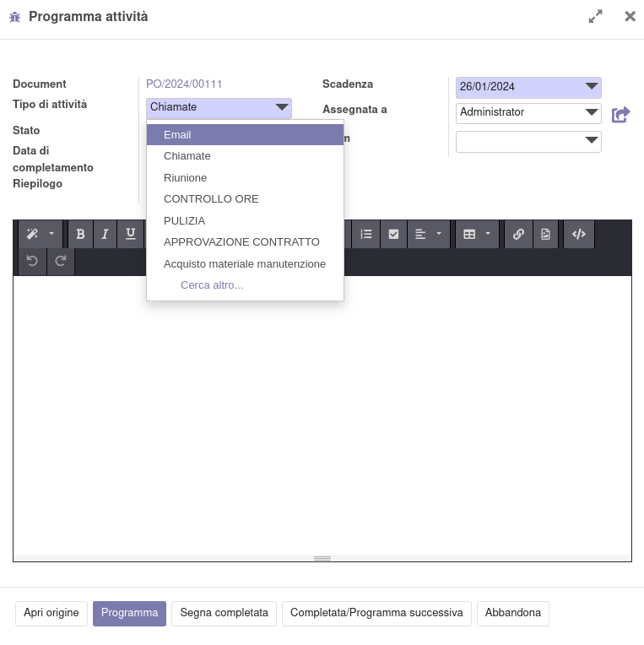The width and height of the screenshot is (644, 645).
Task: Toggle bold formatting in editor toolbar
Action: point(80,235)
